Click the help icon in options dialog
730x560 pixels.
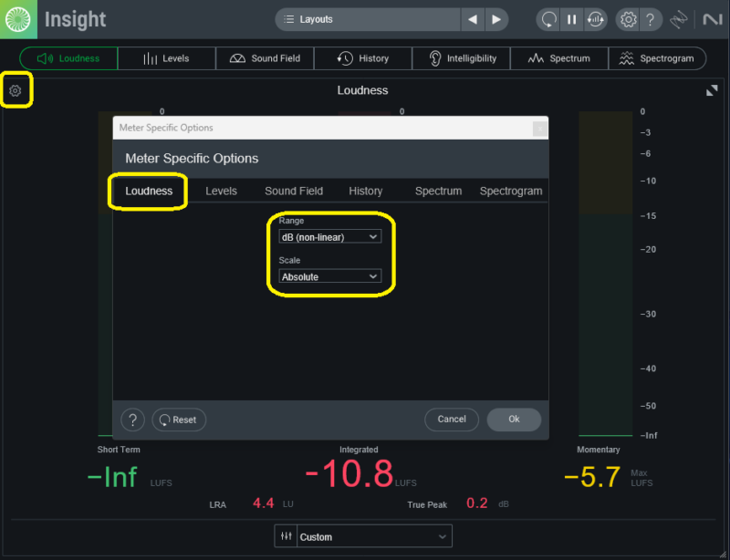coord(133,420)
